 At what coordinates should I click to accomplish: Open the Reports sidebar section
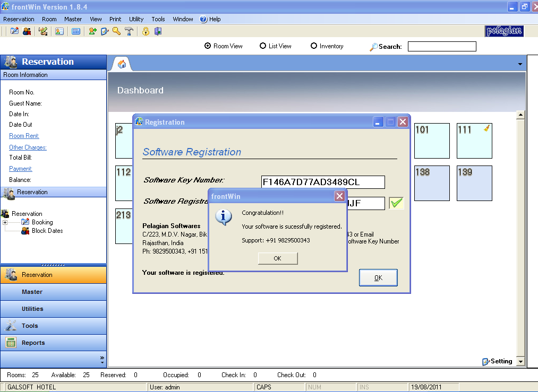click(x=53, y=343)
